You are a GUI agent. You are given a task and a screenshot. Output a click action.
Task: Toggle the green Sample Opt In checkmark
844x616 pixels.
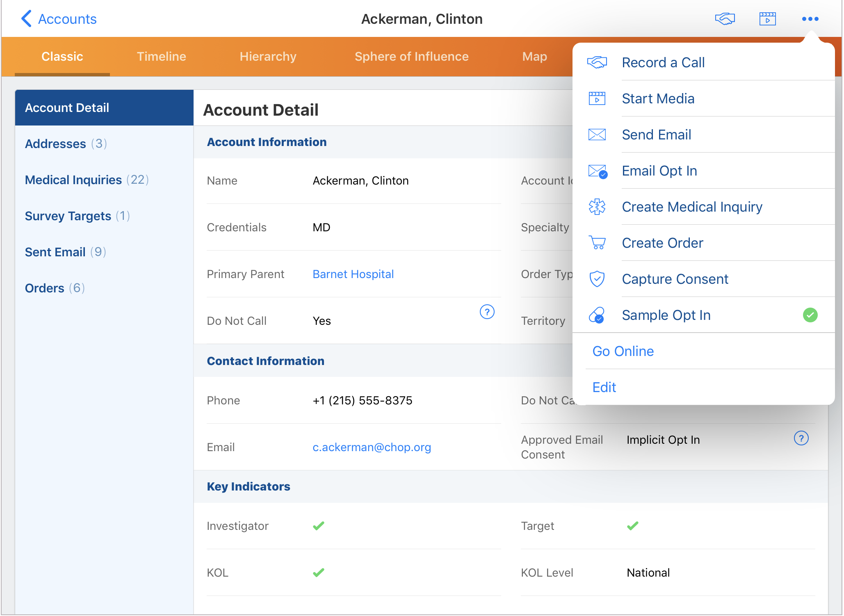pos(810,315)
